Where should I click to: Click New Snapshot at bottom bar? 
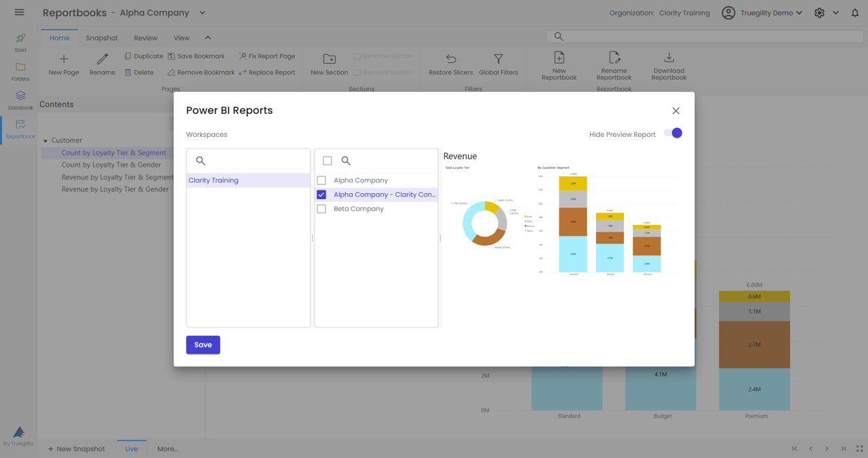tap(76, 449)
